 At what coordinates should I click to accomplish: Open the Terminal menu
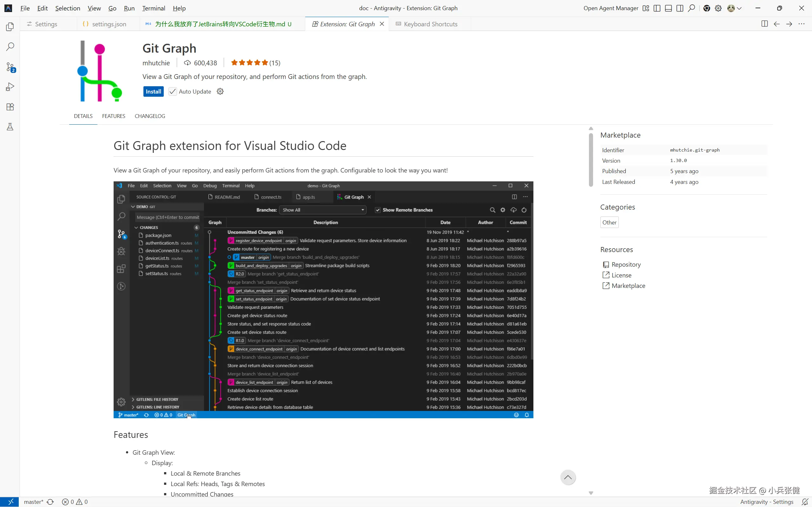(153, 8)
